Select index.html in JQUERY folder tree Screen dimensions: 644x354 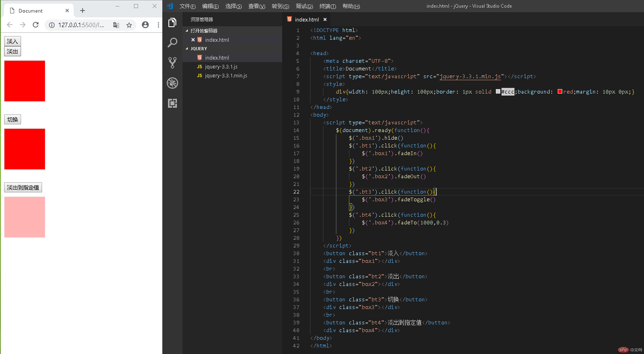pos(232,58)
